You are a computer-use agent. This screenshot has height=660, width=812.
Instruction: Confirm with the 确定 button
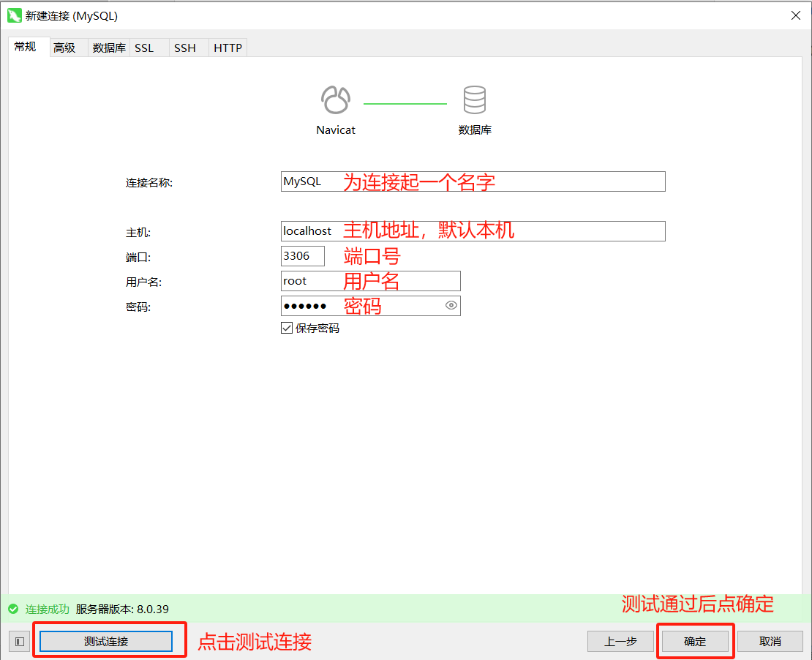pos(695,642)
